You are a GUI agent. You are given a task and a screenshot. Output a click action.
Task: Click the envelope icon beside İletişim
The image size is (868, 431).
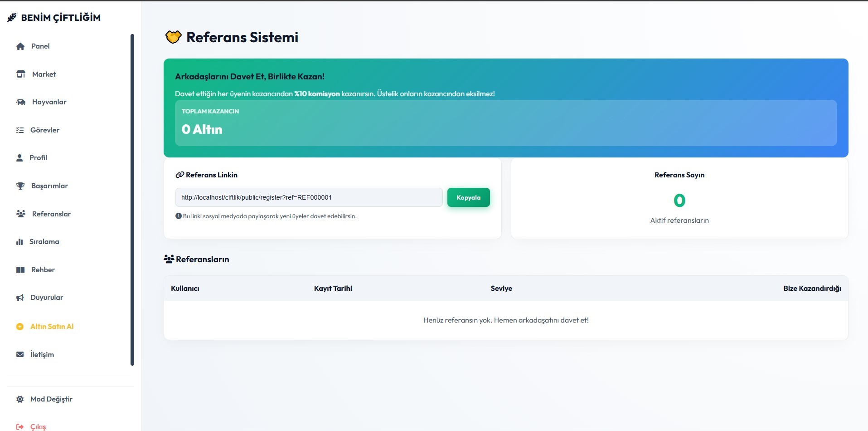20,355
